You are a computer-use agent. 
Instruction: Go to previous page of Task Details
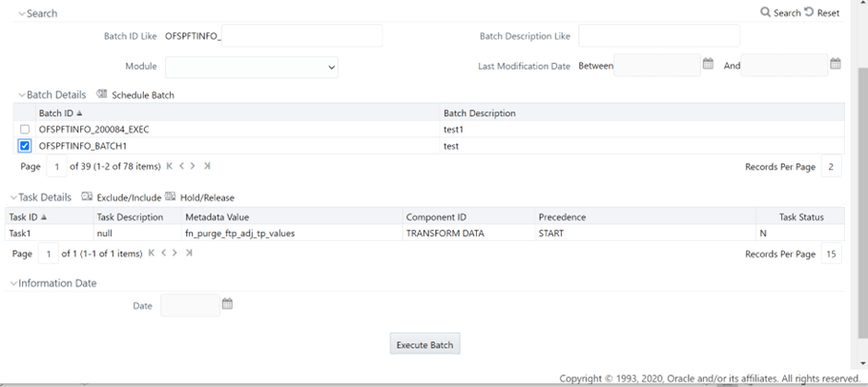point(164,254)
